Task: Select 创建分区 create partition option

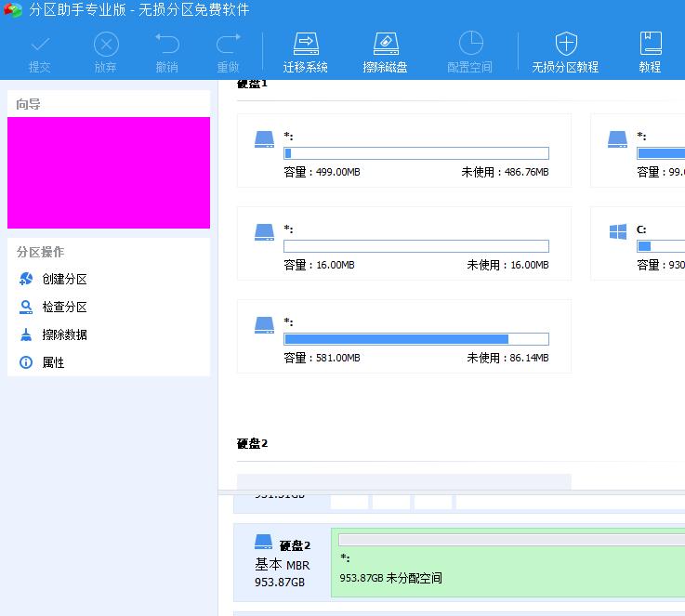Action: pyautogui.click(x=64, y=279)
